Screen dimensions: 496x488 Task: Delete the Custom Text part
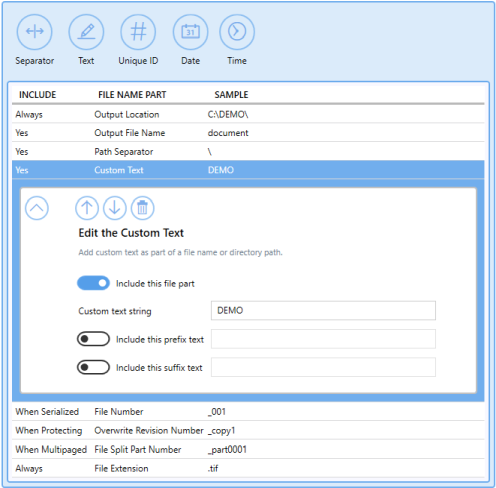143,208
